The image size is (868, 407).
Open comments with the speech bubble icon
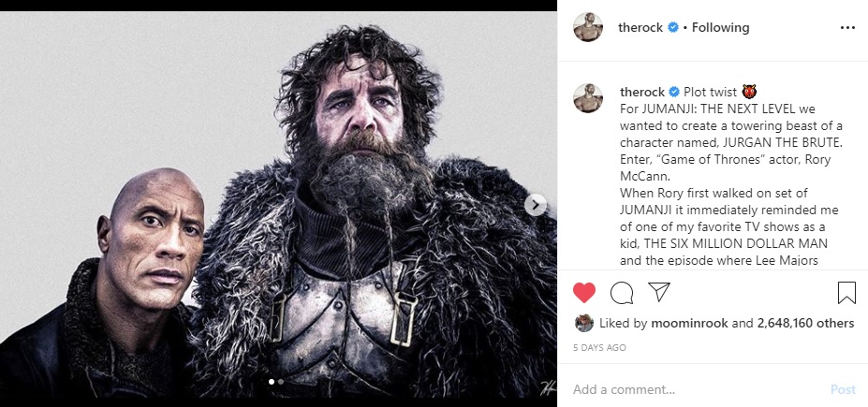[621, 293]
